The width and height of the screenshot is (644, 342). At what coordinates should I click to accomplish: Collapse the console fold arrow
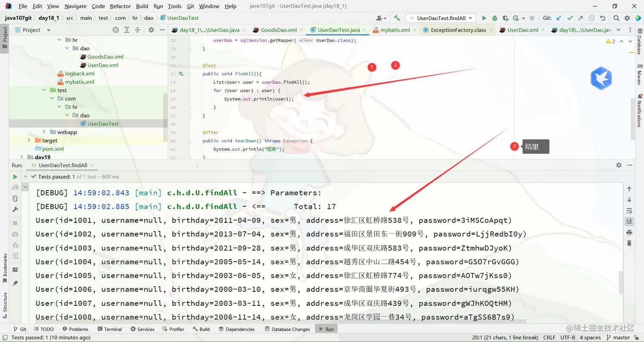pyautogui.click(x=25, y=187)
